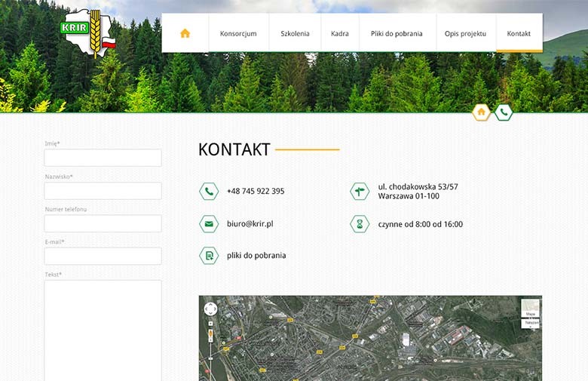Click the biuro@krir.pl email link
The width and height of the screenshot is (588, 381).
point(250,224)
